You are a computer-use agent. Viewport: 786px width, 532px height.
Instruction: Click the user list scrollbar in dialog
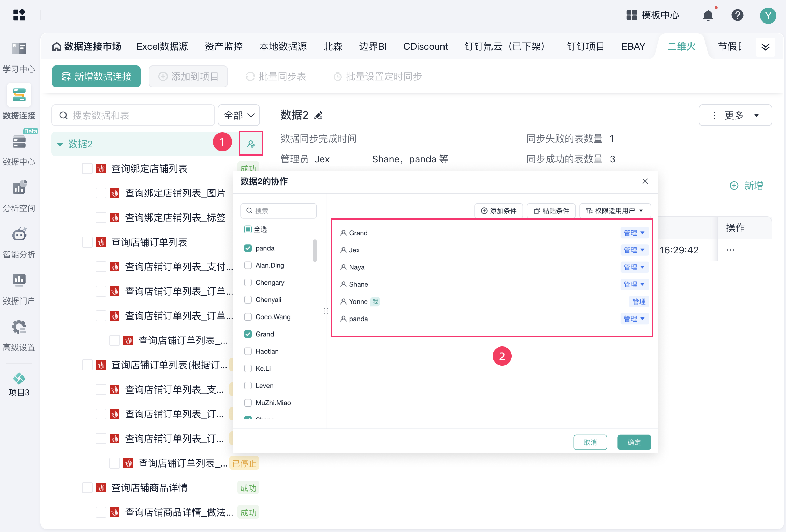point(315,251)
